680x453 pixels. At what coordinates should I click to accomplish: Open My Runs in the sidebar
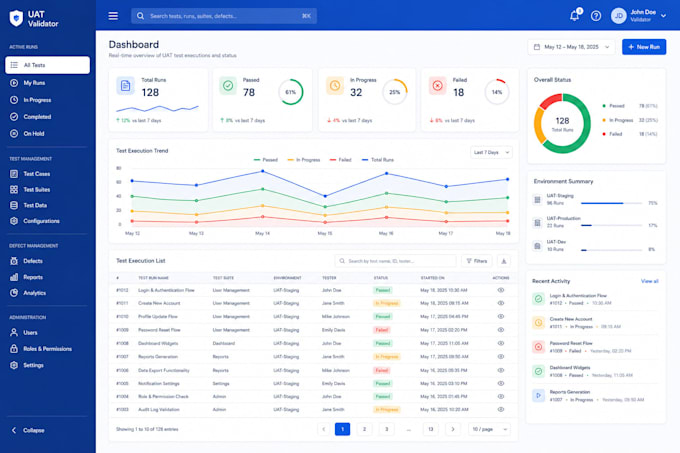tap(48, 83)
